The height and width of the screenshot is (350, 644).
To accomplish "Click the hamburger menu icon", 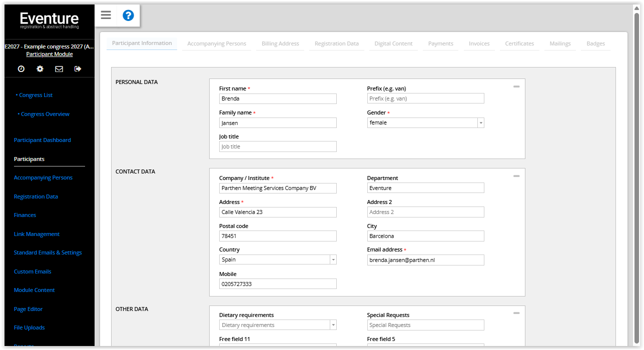I will point(106,15).
